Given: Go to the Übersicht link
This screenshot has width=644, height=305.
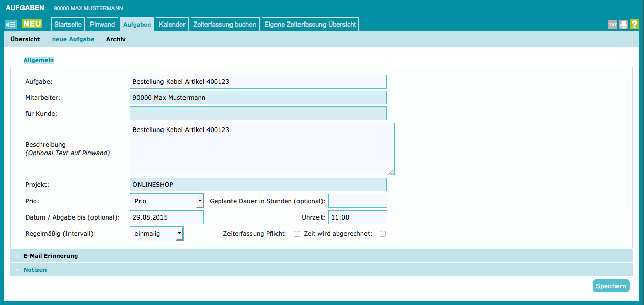Looking at the screenshot, I should pyautogui.click(x=25, y=39).
